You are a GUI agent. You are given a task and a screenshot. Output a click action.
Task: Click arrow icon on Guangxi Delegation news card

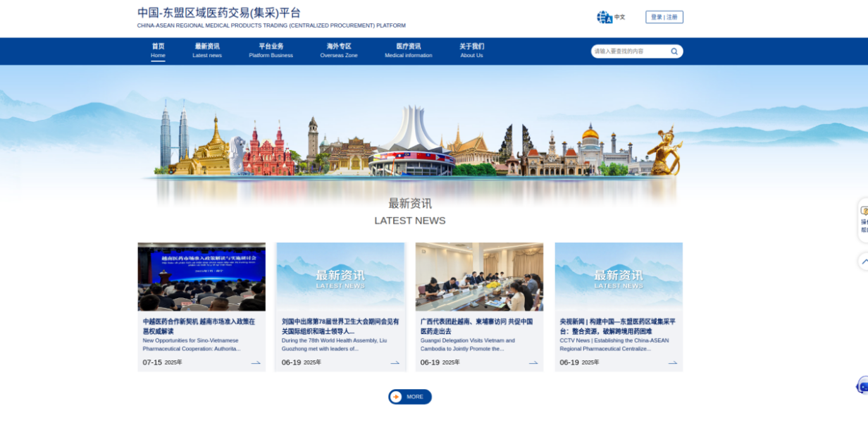pos(533,363)
